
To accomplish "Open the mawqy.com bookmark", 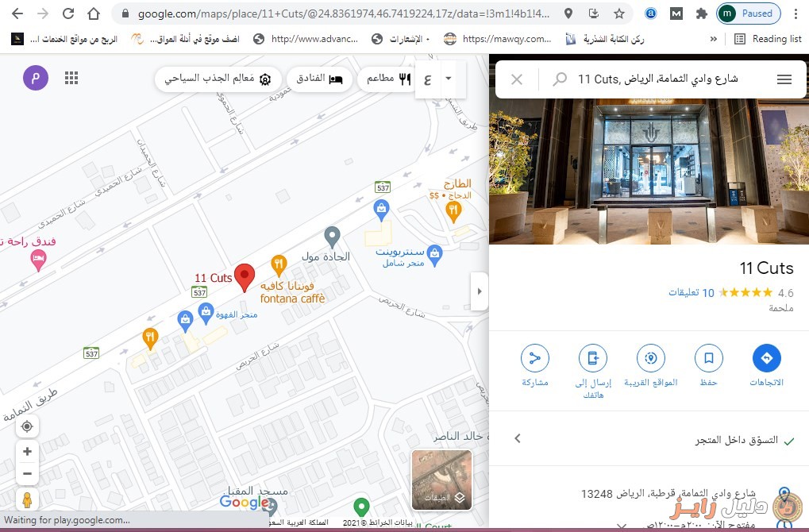I will [498, 39].
